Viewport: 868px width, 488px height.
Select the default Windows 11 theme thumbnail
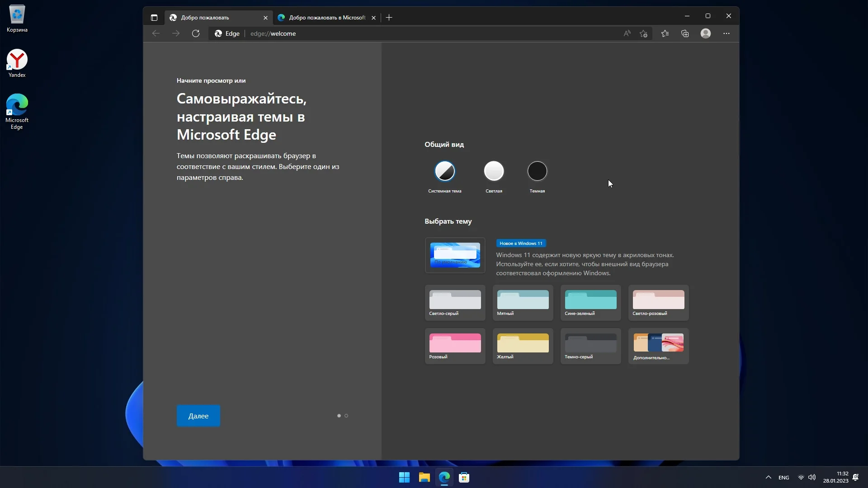click(x=455, y=255)
